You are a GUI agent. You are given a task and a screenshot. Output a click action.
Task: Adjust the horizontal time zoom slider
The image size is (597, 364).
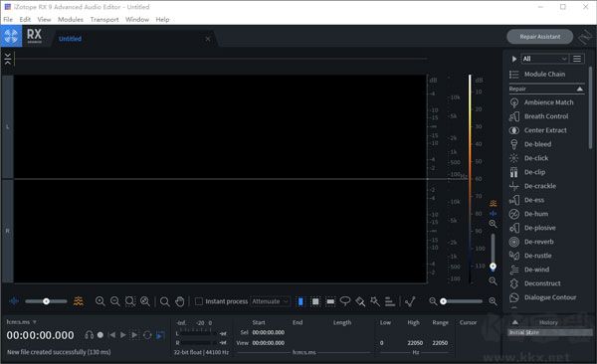(462, 301)
